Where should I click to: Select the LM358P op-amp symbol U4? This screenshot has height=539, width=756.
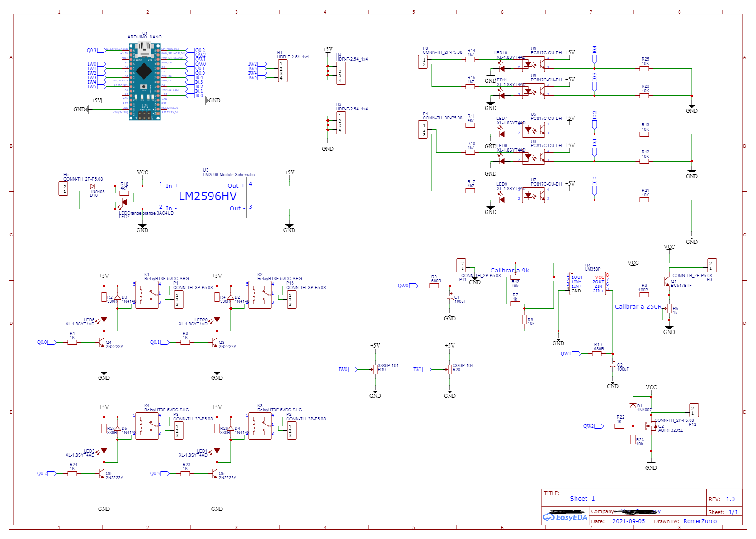pyautogui.click(x=588, y=283)
